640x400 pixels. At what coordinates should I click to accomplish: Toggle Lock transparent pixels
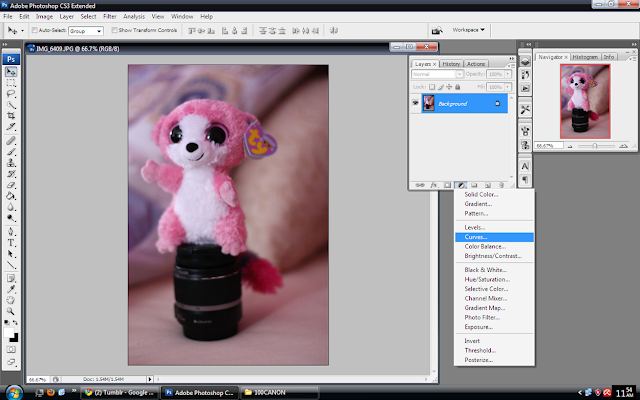coord(432,87)
